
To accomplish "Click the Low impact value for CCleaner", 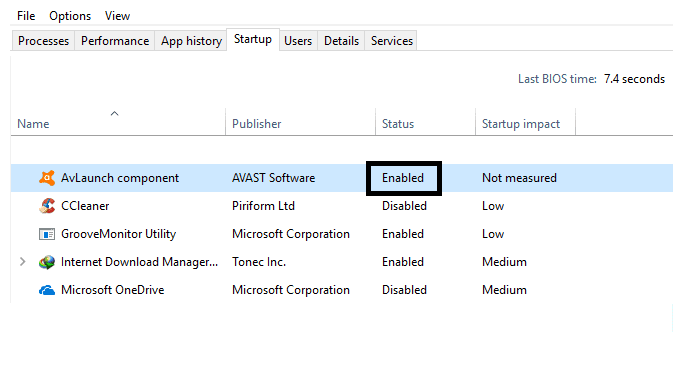I will pos(493,206).
